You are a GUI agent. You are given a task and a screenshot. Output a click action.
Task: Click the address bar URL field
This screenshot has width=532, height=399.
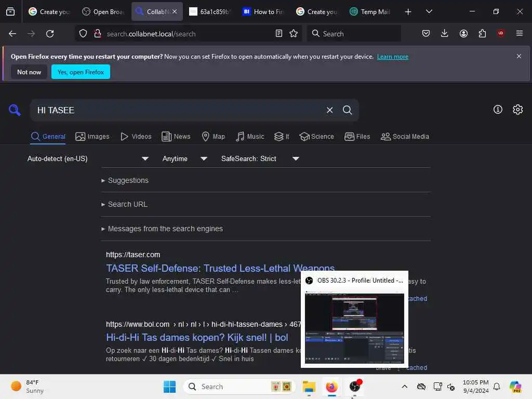[188, 34]
